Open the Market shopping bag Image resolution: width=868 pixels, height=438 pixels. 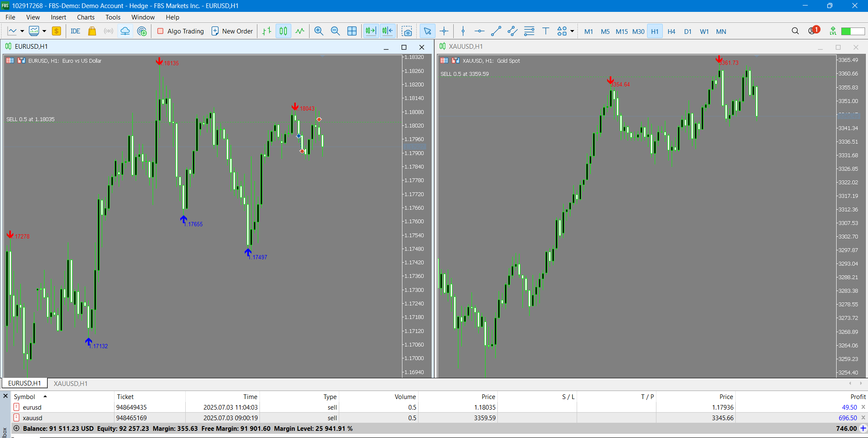tap(92, 31)
